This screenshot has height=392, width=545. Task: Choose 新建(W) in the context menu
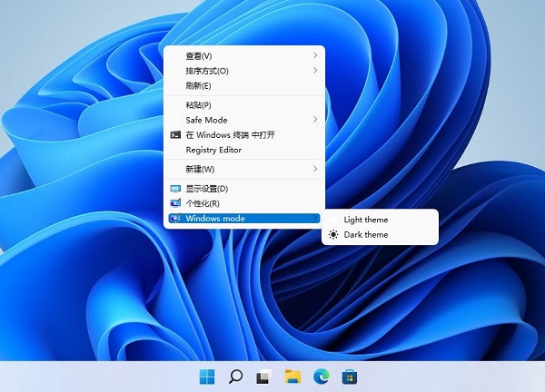click(x=244, y=169)
